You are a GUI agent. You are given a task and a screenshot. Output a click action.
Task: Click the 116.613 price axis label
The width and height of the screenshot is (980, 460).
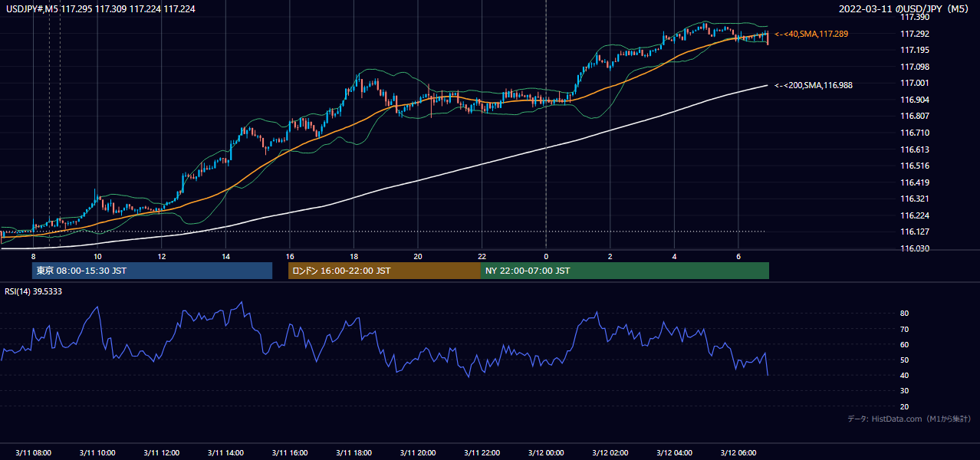(914, 149)
